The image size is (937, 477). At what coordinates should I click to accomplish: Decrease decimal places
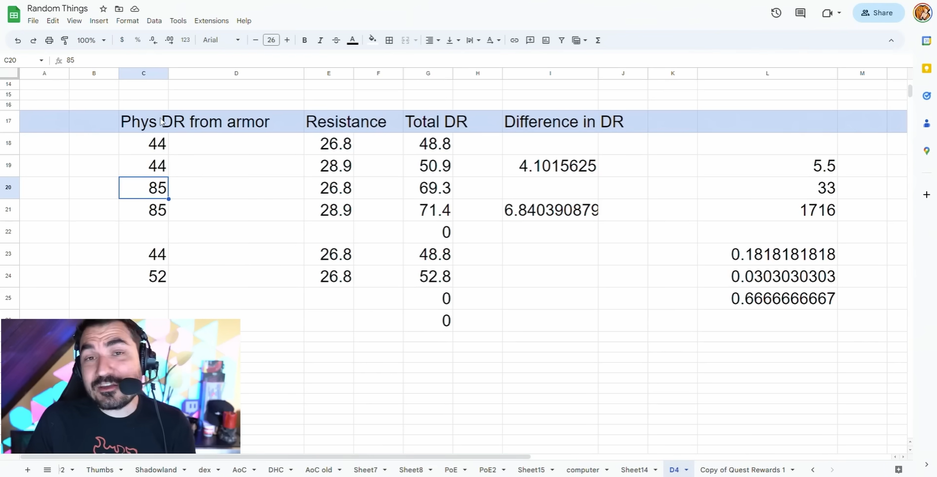(153, 40)
